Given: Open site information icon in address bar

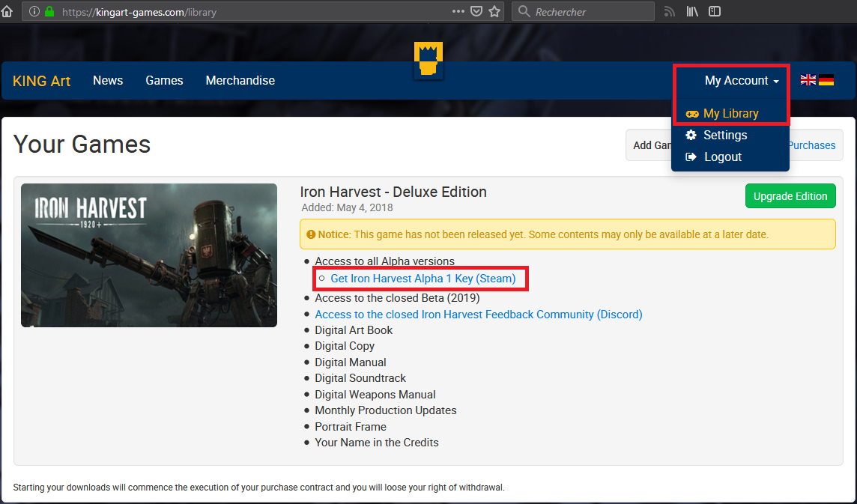Looking at the screenshot, I should point(34,11).
